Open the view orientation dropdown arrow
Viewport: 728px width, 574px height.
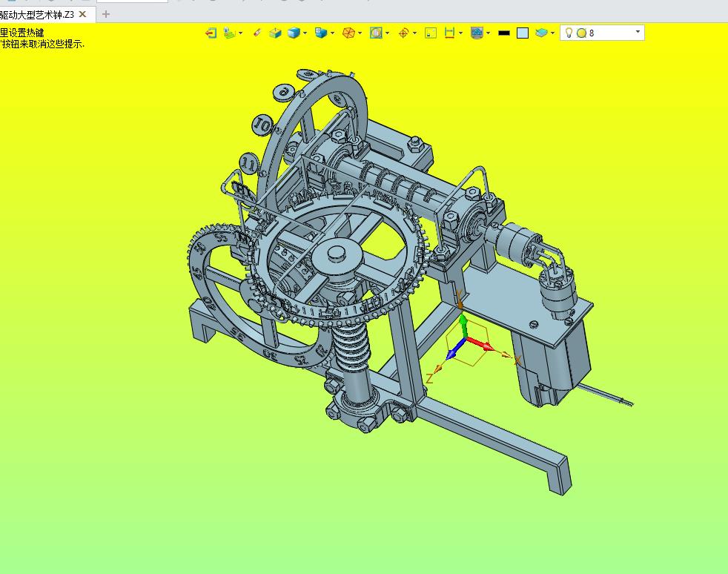tap(332, 33)
